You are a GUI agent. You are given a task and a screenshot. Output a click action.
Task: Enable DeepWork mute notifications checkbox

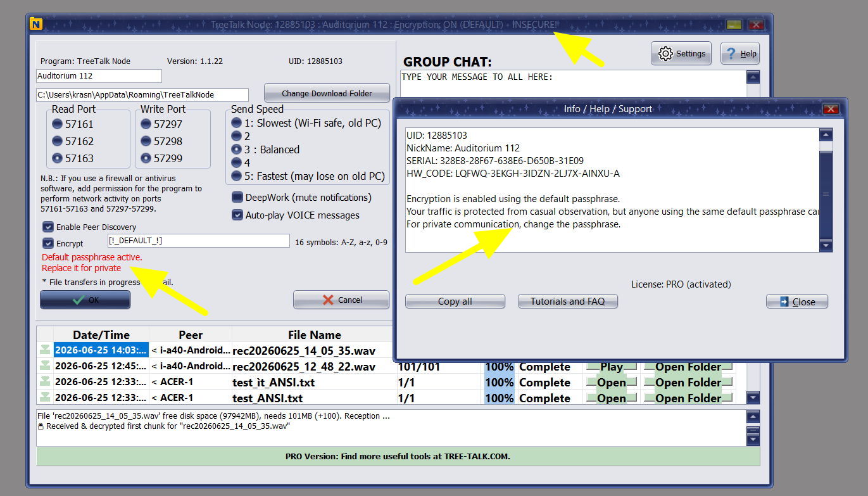pyautogui.click(x=237, y=198)
